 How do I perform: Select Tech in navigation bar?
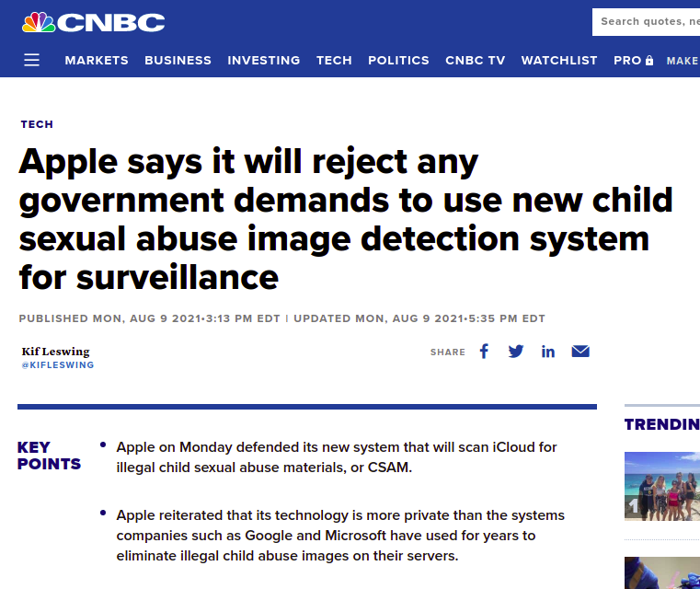point(334,61)
